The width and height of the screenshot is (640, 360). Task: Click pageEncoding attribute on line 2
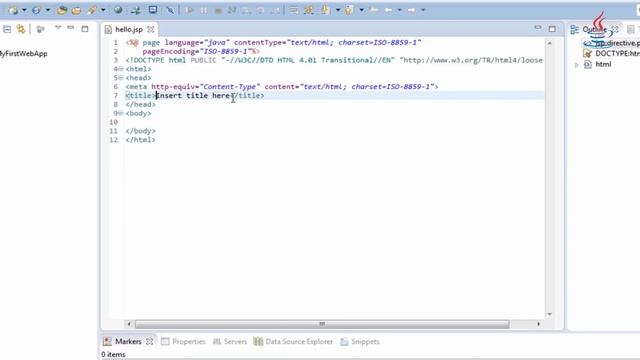[198, 51]
